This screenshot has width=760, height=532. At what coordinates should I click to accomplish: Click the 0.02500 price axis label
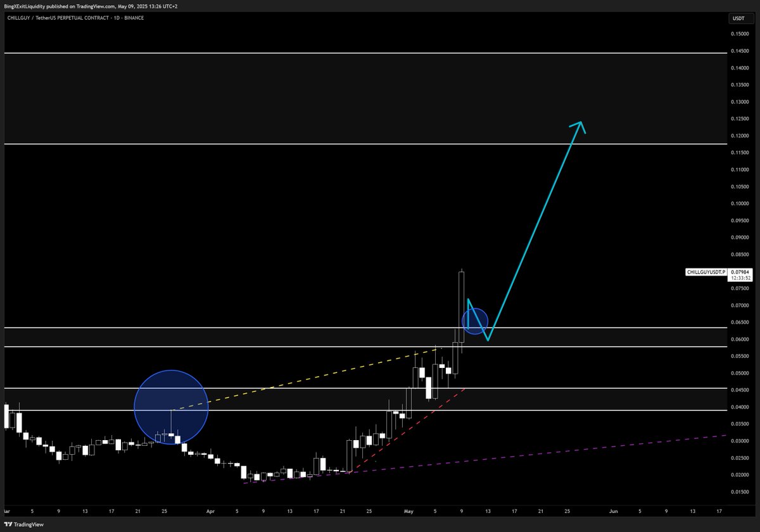(x=739, y=459)
